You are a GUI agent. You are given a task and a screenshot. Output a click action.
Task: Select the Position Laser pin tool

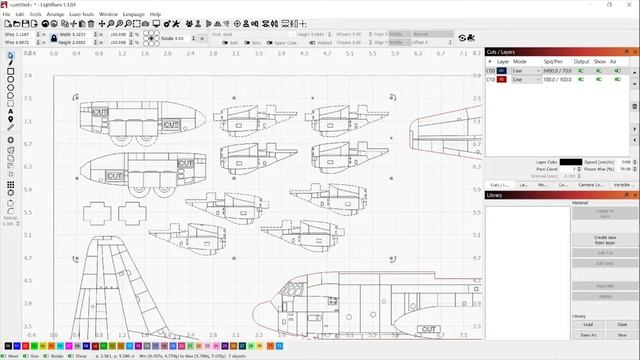[x=11, y=119]
